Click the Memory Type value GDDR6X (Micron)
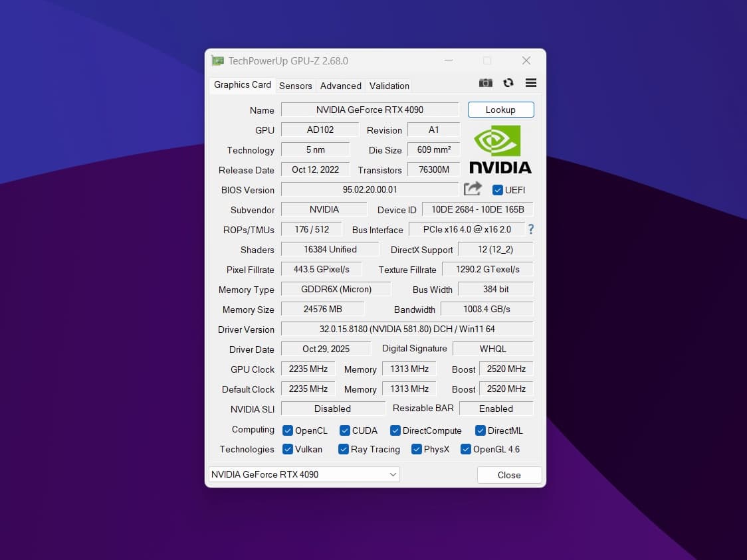The width and height of the screenshot is (747, 560). point(336,290)
